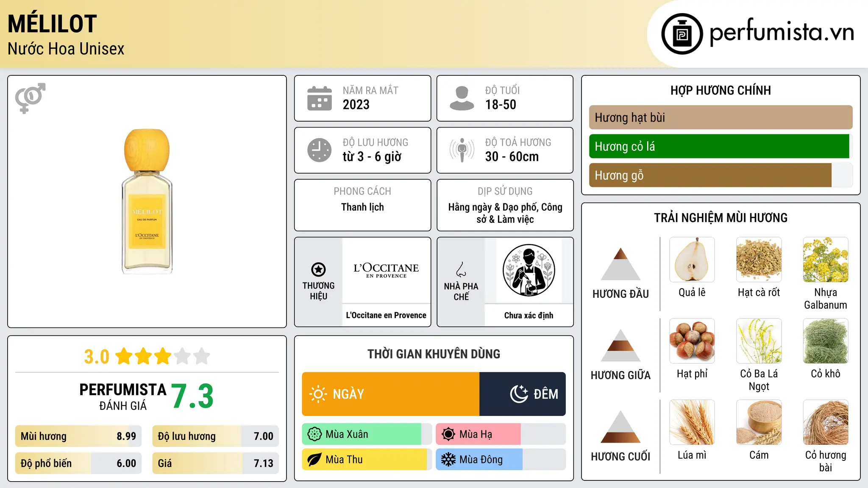This screenshot has width=868, height=488.
Task: Click the sun icon for Mùa Hạ
Action: 448,434
